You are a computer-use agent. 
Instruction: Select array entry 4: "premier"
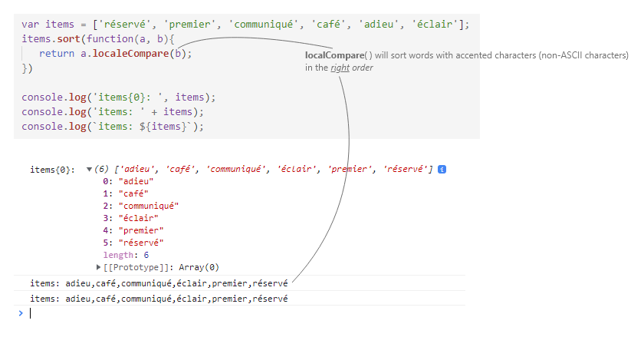point(133,230)
